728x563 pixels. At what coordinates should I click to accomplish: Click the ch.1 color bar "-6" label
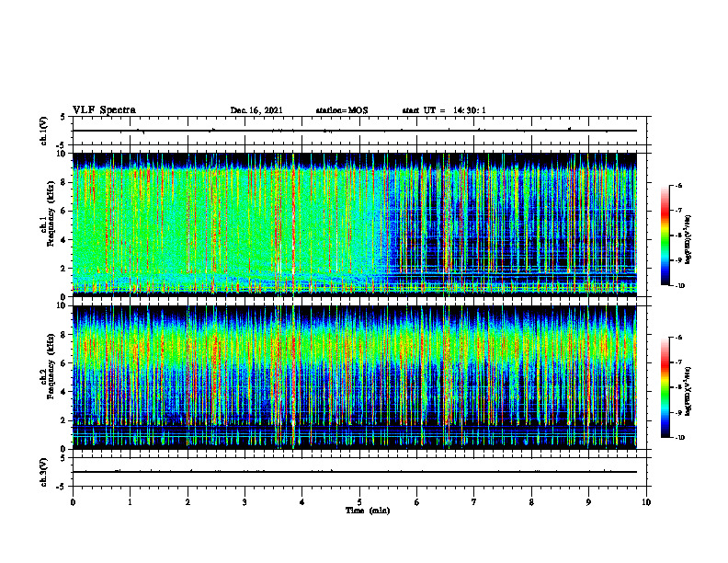pos(678,186)
